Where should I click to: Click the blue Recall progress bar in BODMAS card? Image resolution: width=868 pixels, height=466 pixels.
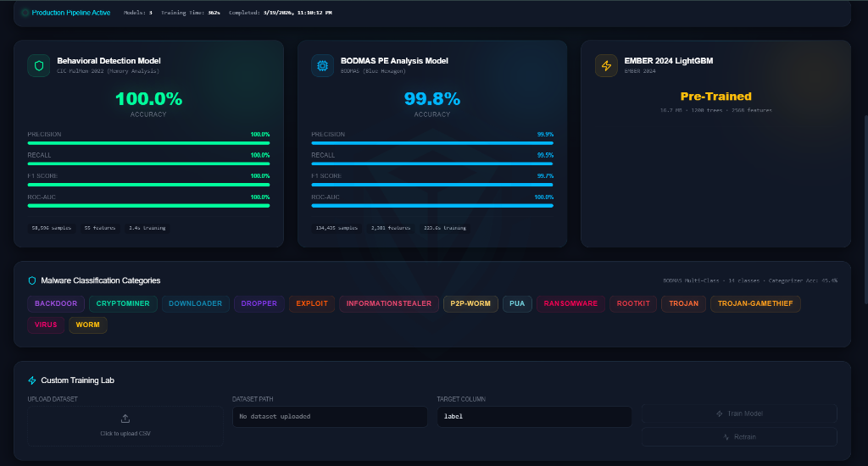tap(432, 164)
